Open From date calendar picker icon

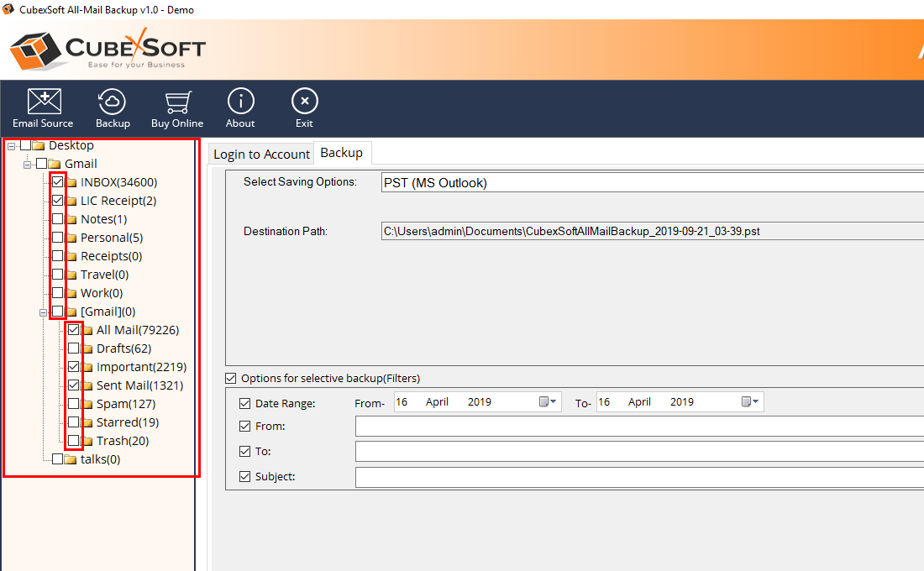pyautogui.click(x=548, y=402)
